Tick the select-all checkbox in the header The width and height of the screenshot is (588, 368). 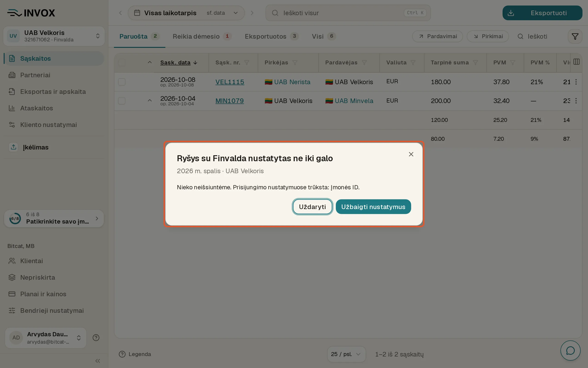click(x=122, y=63)
